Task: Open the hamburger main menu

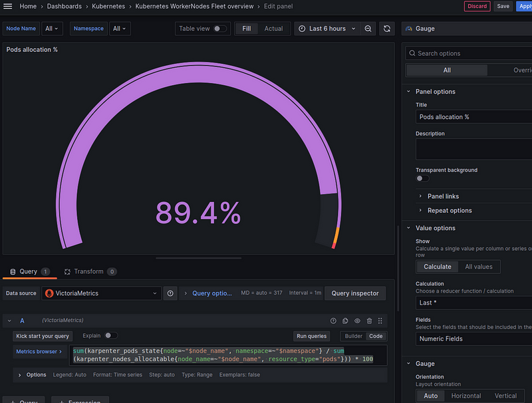Action: coord(9,6)
